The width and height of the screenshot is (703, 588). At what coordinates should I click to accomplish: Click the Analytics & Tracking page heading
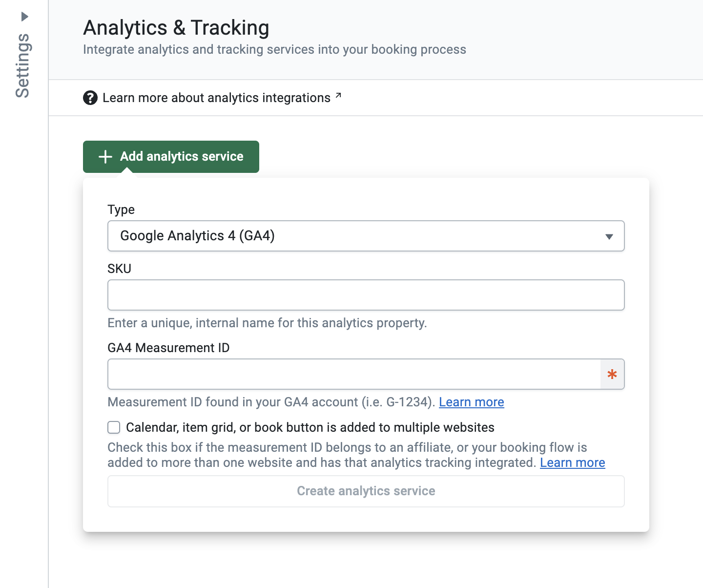[176, 28]
